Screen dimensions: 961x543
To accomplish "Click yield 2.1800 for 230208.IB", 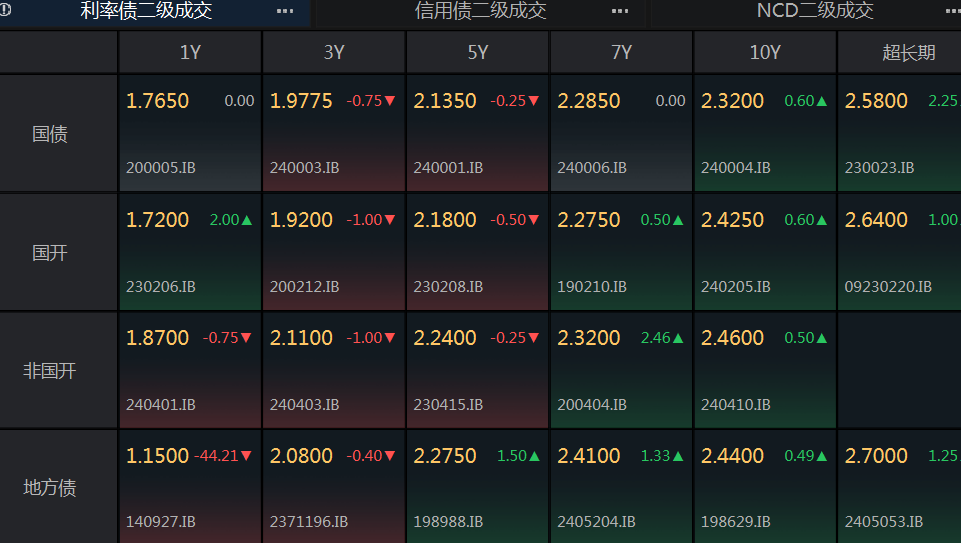I will (x=445, y=219).
